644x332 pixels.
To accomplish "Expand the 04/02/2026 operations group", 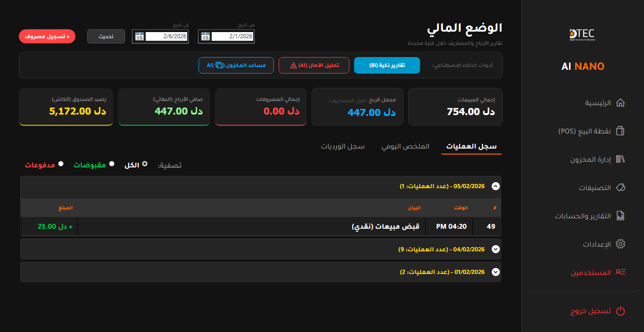I will click(x=495, y=249).
